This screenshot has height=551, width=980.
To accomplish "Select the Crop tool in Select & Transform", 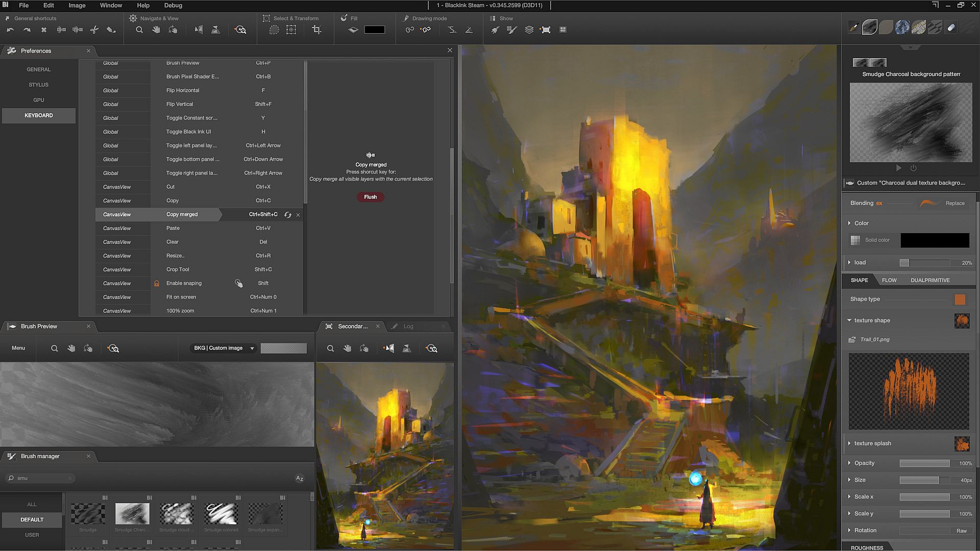I will [316, 30].
